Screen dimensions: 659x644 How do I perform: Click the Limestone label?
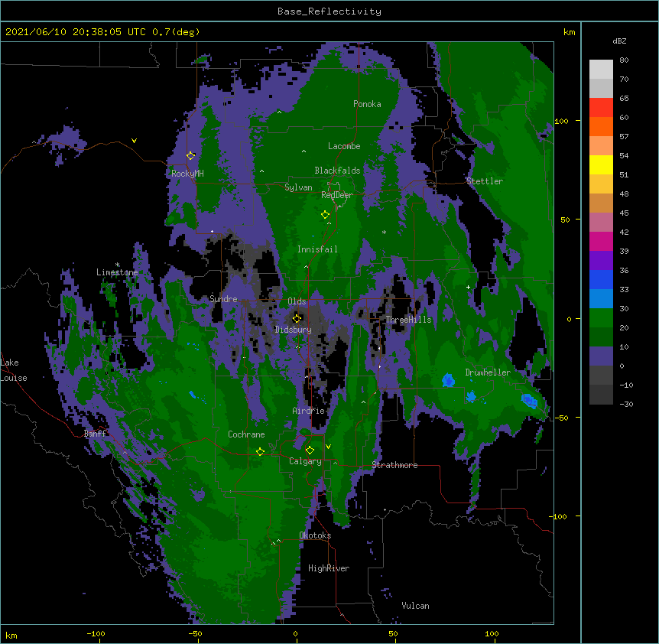(x=117, y=272)
